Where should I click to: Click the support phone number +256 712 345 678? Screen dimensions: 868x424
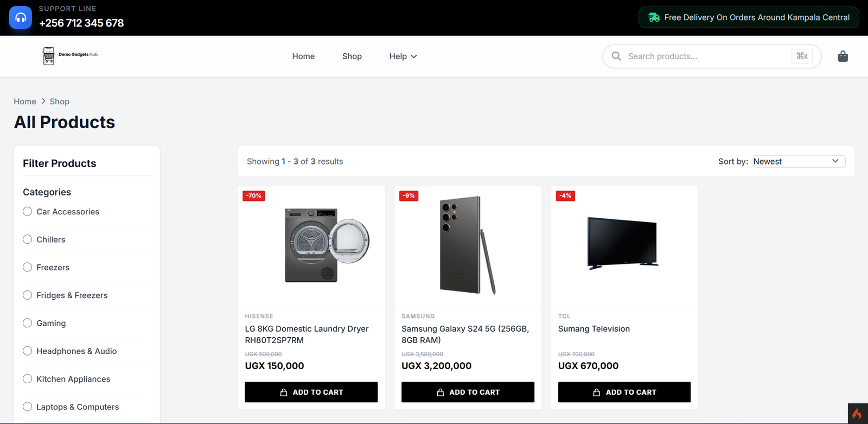tap(81, 23)
